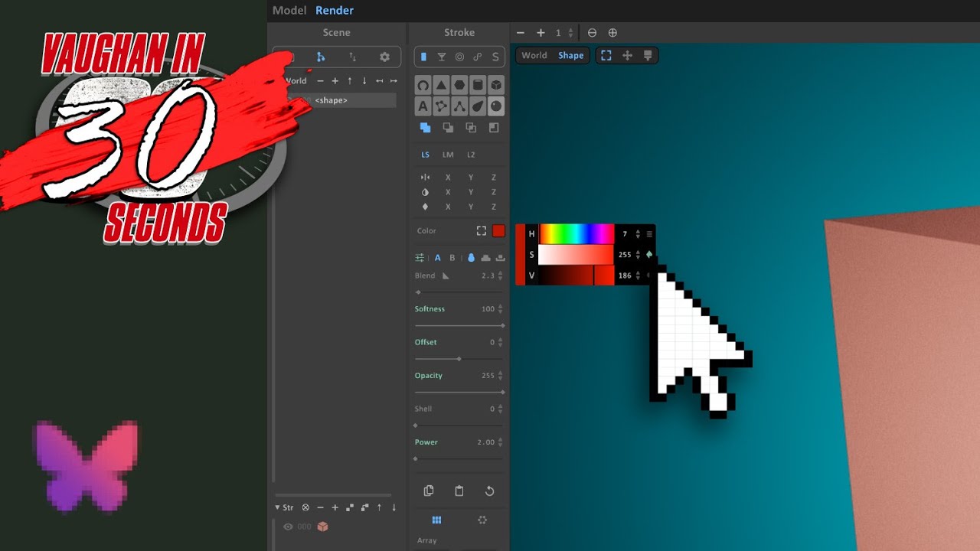Screen dimensions: 980x551
Task: Switch to the Render tab
Action: click(x=335, y=10)
